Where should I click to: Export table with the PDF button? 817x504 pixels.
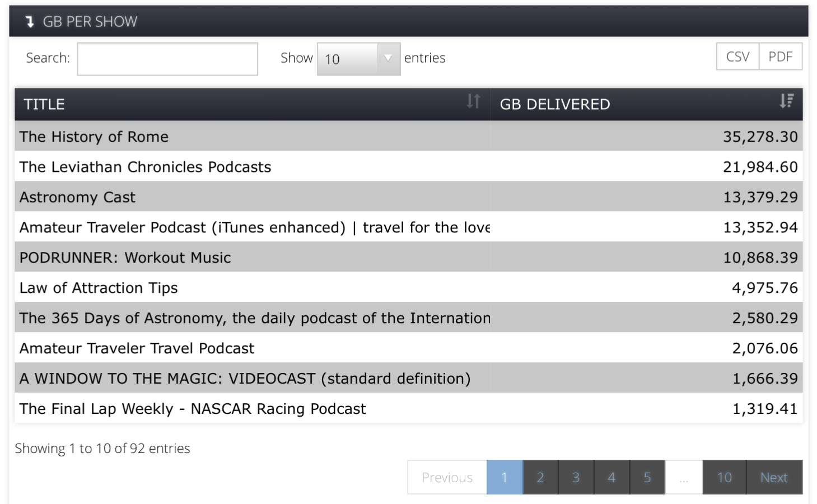pos(780,57)
